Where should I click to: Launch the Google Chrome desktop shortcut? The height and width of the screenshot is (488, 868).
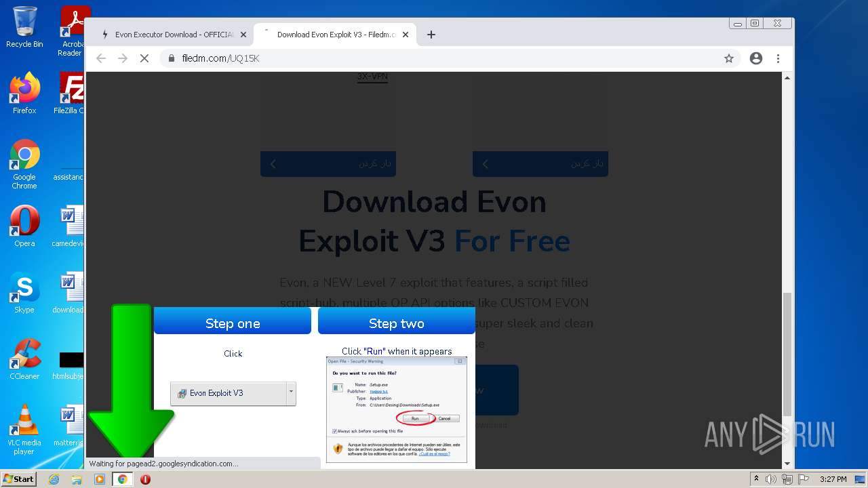[24, 165]
